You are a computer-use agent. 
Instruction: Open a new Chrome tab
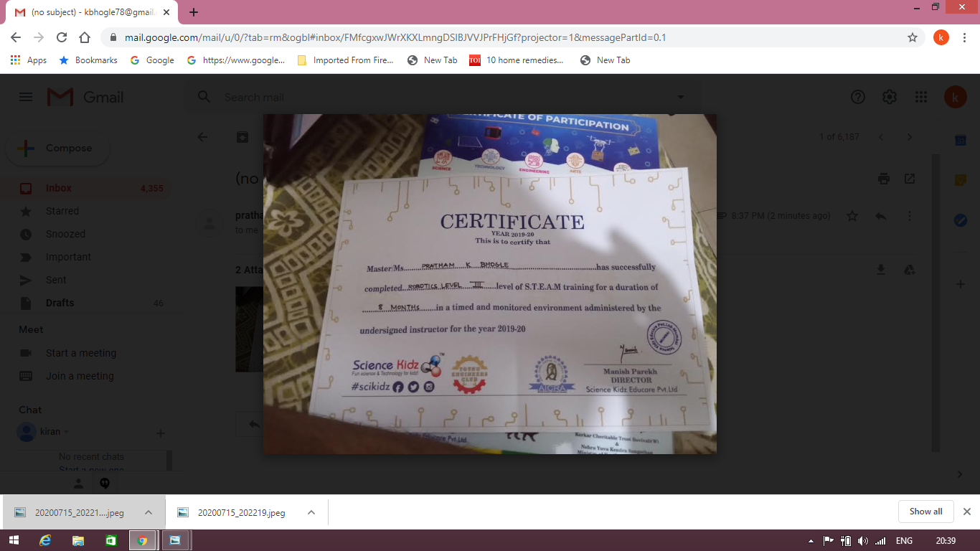point(194,12)
